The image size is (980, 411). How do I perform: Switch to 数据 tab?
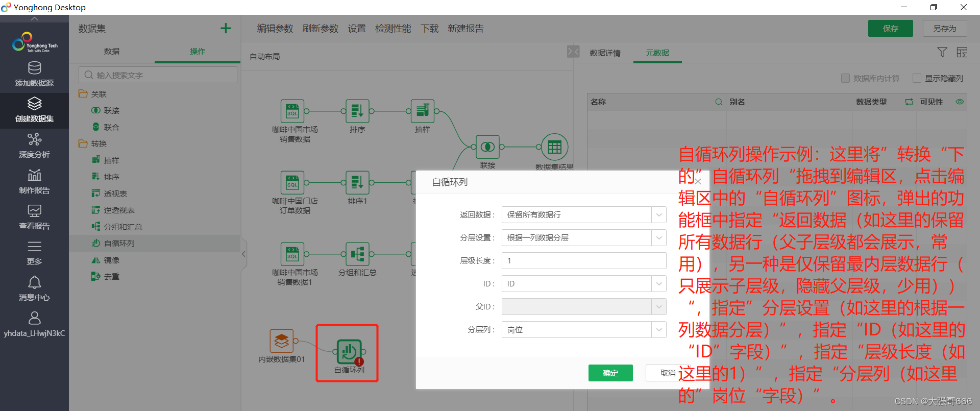tap(112, 51)
